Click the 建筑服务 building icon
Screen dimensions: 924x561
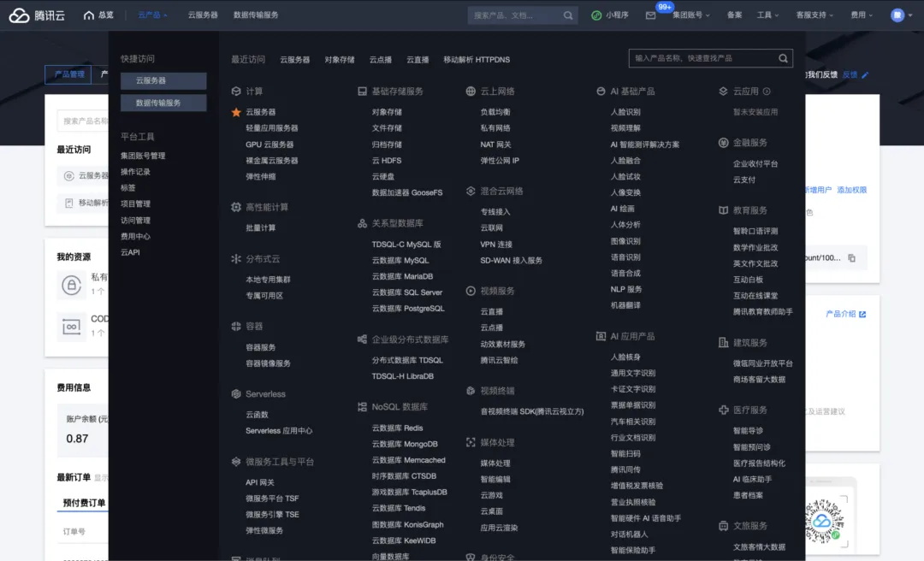pos(724,342)
